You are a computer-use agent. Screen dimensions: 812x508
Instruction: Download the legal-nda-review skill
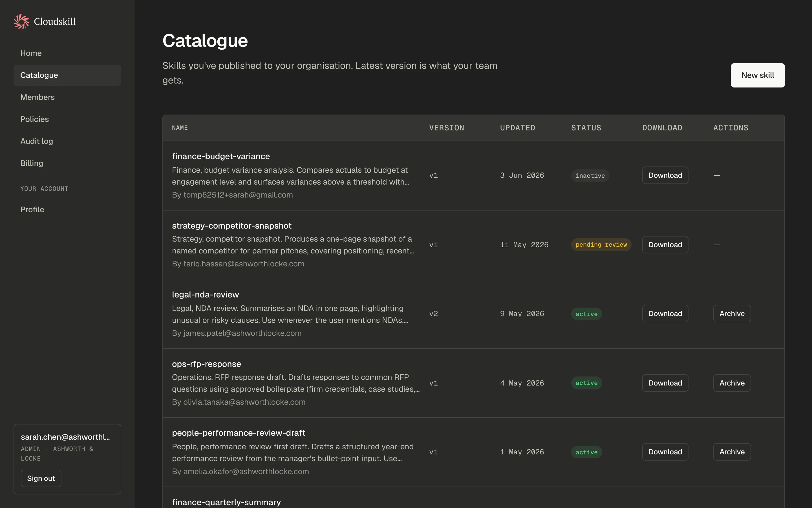coord(665,314)
